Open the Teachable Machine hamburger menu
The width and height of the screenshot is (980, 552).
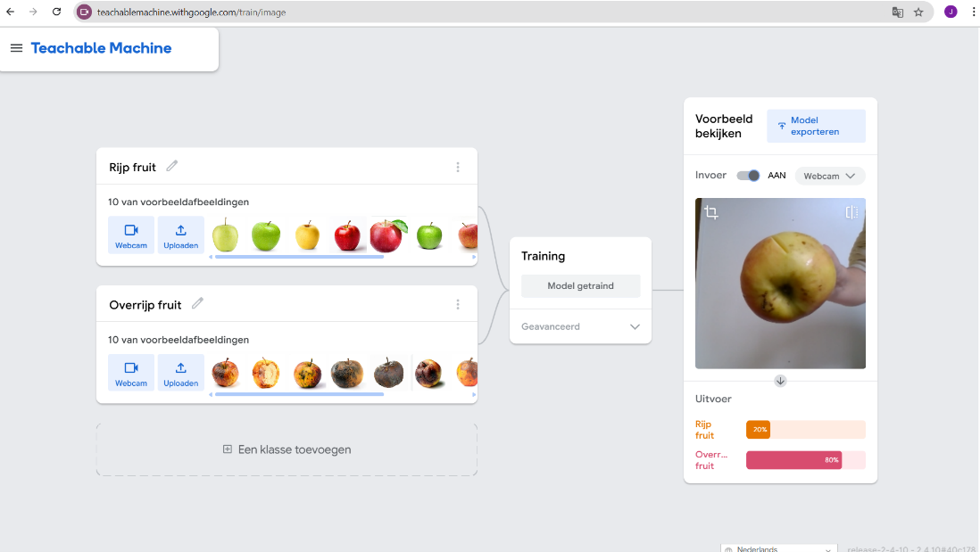pyautogui.click(x=16, y=48)
